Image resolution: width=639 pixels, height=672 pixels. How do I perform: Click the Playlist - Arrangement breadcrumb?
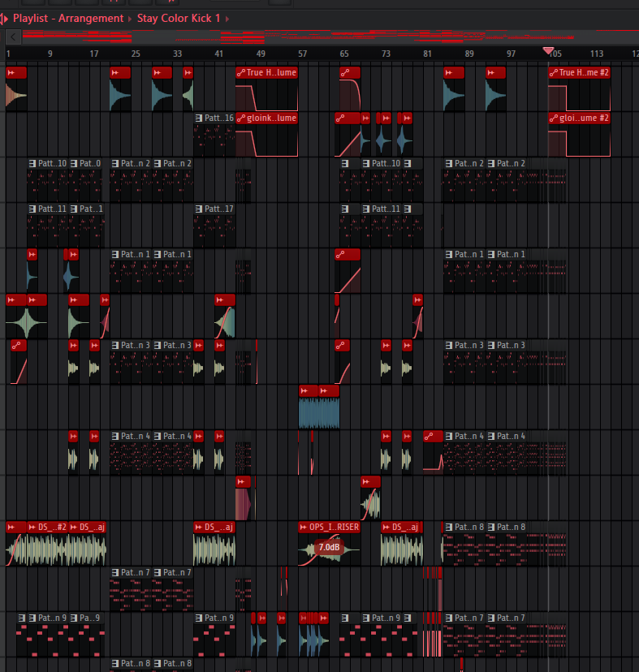[x=68, y=19]
